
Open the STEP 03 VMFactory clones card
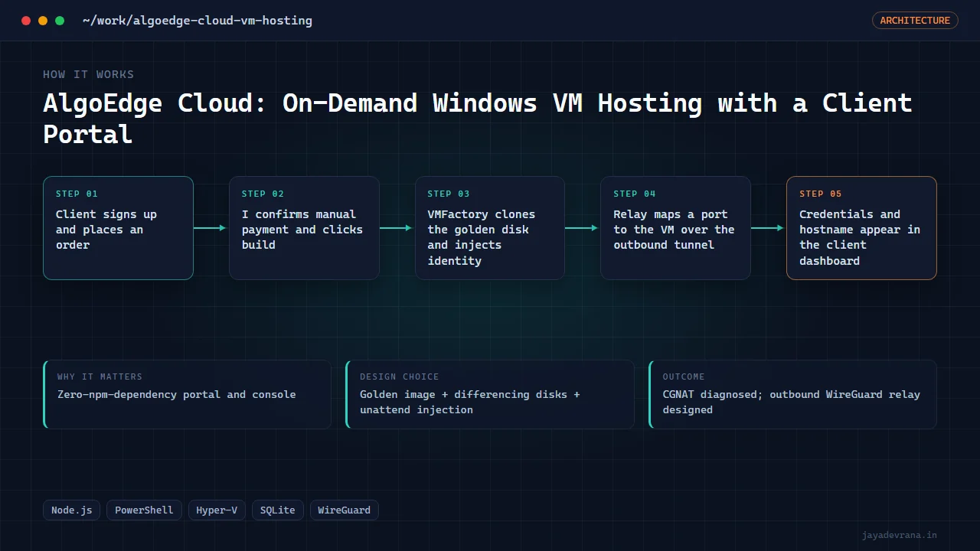tap(490, 228)
